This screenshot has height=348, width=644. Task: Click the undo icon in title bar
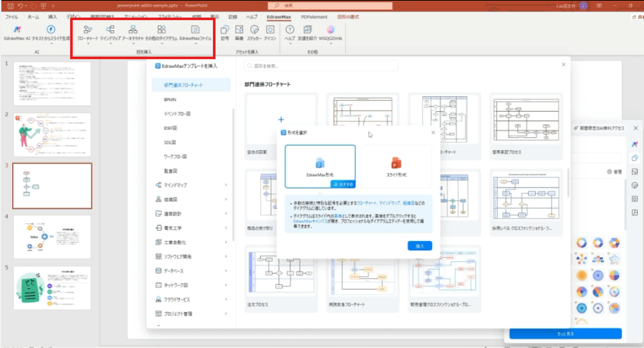coord(20,6)
